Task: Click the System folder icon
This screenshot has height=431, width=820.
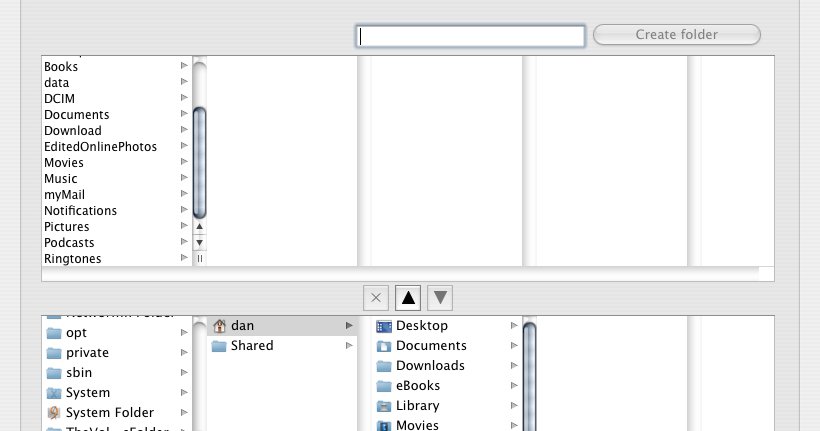Action: pos(54,393)
